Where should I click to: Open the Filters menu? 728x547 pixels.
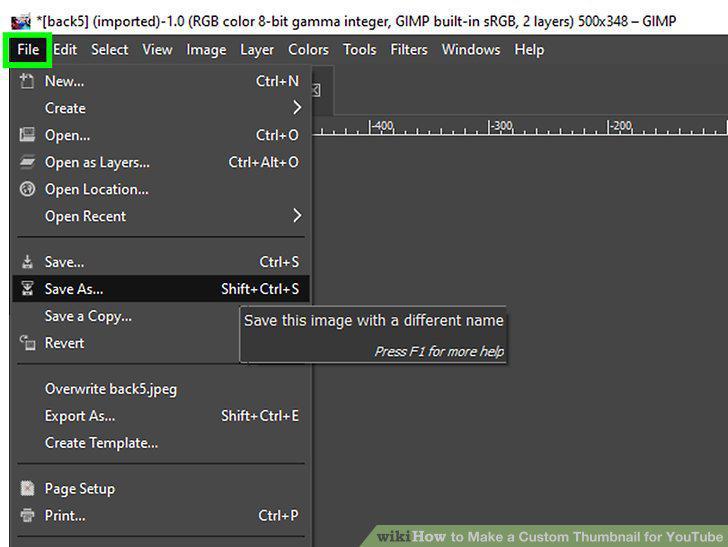[x=409, y=50]
